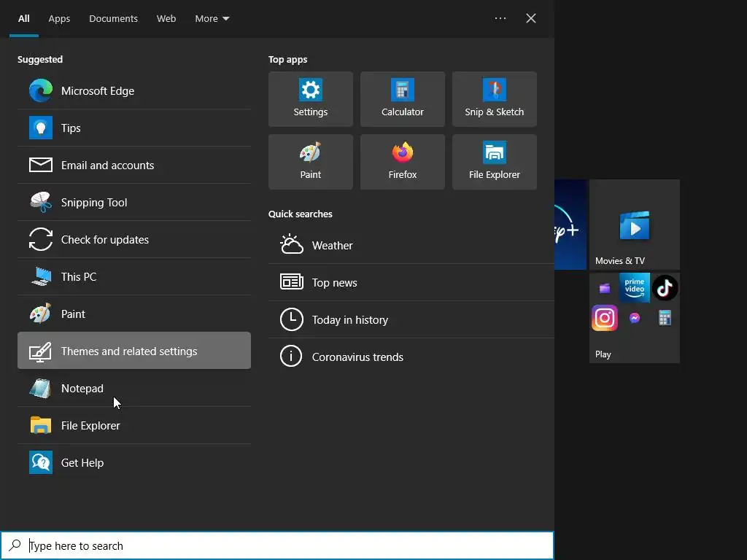Open File Explorer tile in Top apps
This screenshot has height=560, width=747.
495,162
